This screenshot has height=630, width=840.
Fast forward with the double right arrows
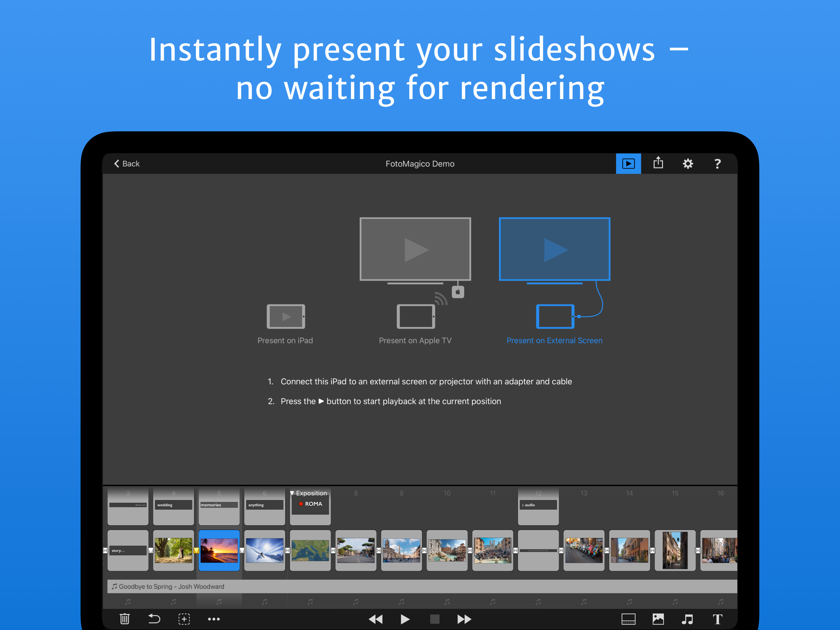coord(464,619)
